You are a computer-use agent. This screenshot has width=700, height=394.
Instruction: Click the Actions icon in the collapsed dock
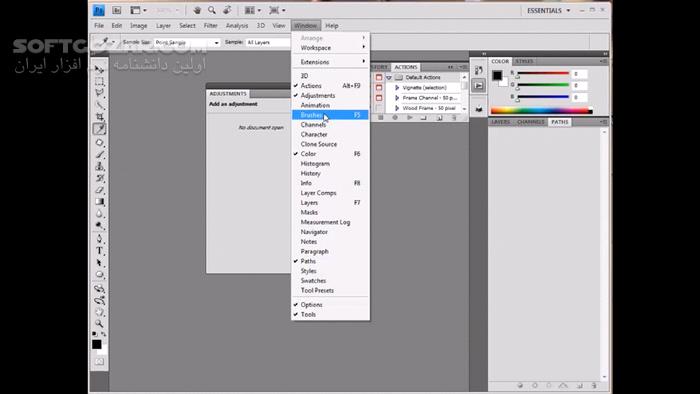(x=478, y=85)
